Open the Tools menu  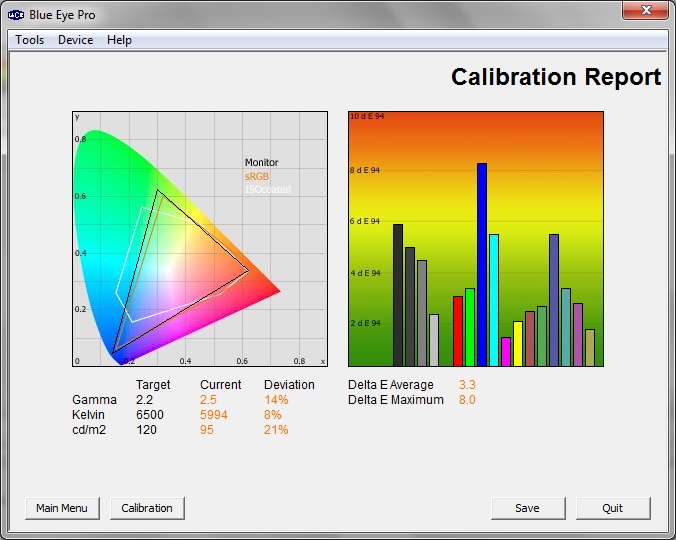point(29,40)
